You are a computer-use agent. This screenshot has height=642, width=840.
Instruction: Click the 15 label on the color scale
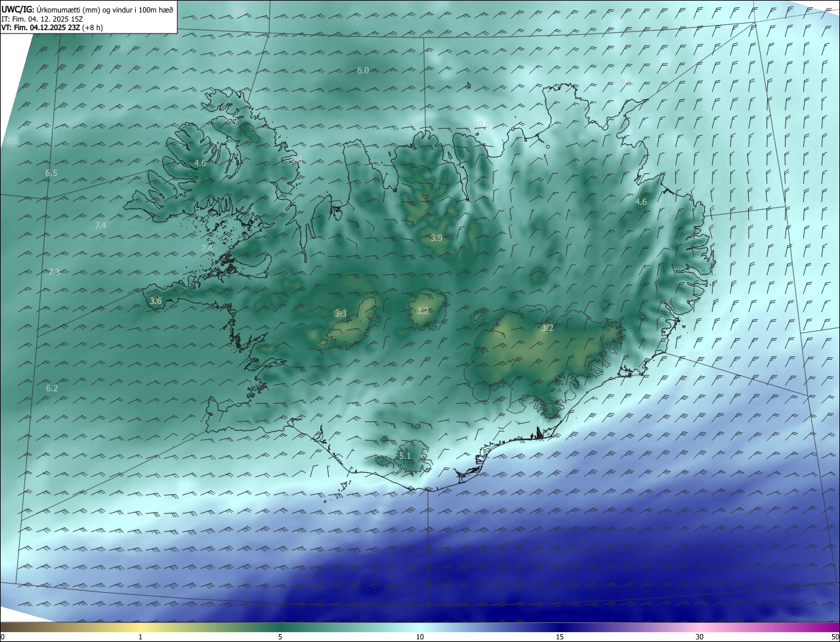[560, 637]
